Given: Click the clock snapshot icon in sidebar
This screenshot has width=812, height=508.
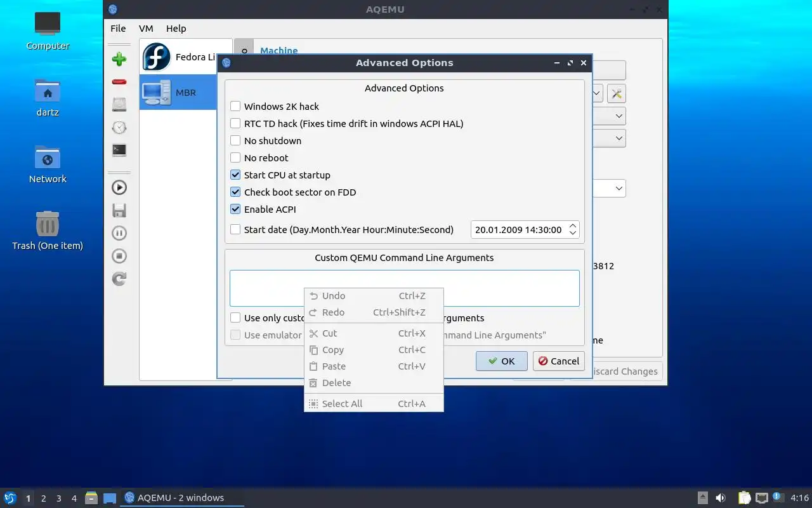Looking at the screenshot, I should (119, 127).
